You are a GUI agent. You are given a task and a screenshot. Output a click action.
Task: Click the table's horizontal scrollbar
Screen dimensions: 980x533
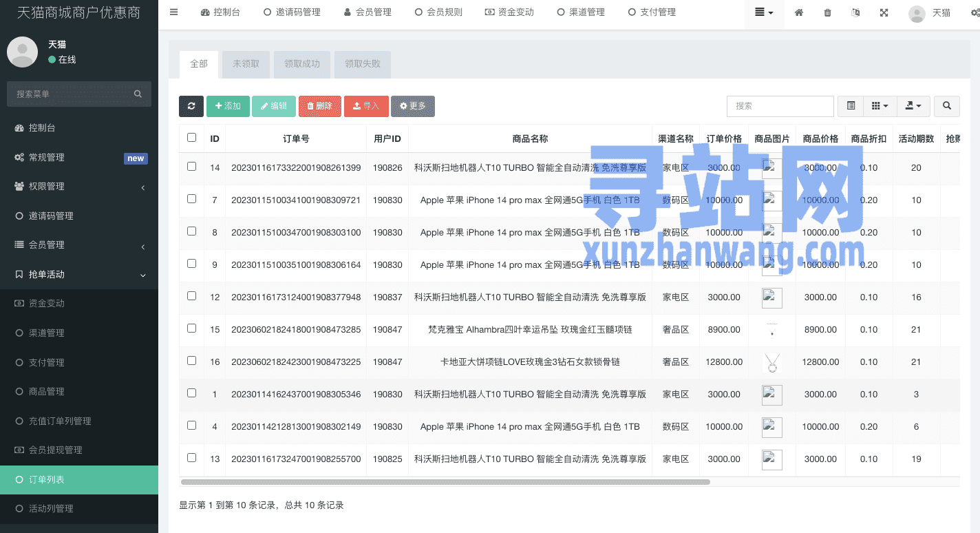(x=445, y=482)
